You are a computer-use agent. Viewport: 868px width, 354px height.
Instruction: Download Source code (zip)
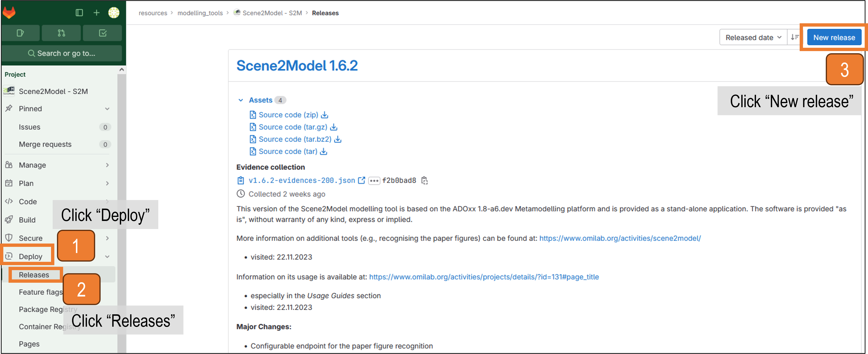click(x=288, y=115)
